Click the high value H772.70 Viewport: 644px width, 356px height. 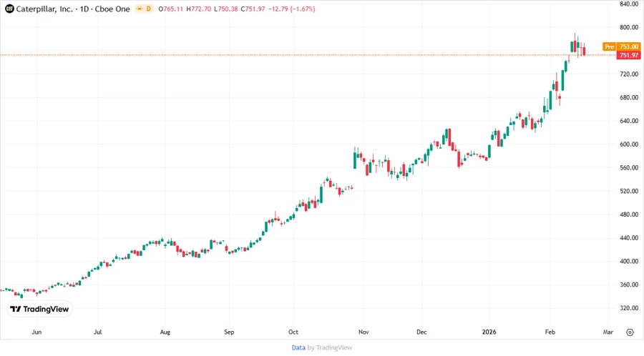click(x=199, y=9)
